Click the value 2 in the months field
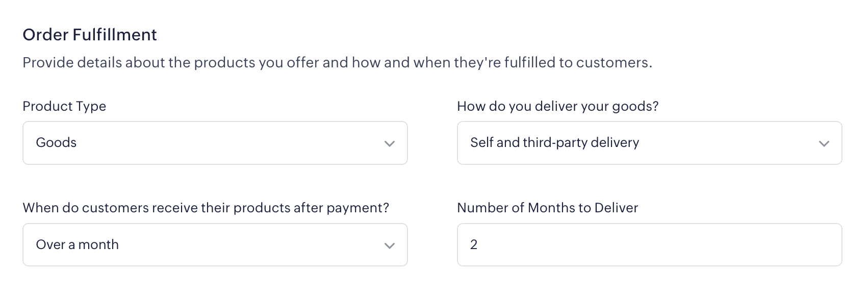This screenshot has height=295, width=868. click(x=474, y=245)
